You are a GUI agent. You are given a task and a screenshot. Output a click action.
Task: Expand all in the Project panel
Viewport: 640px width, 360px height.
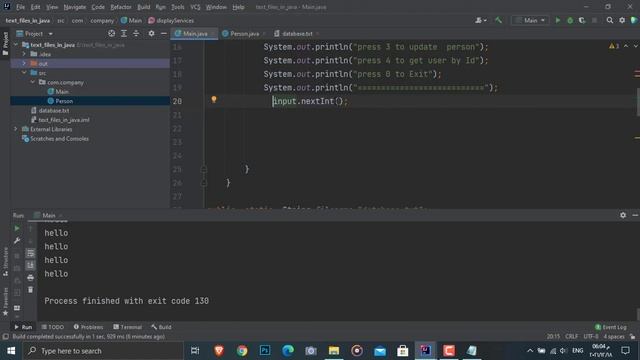tap(124, 33)
